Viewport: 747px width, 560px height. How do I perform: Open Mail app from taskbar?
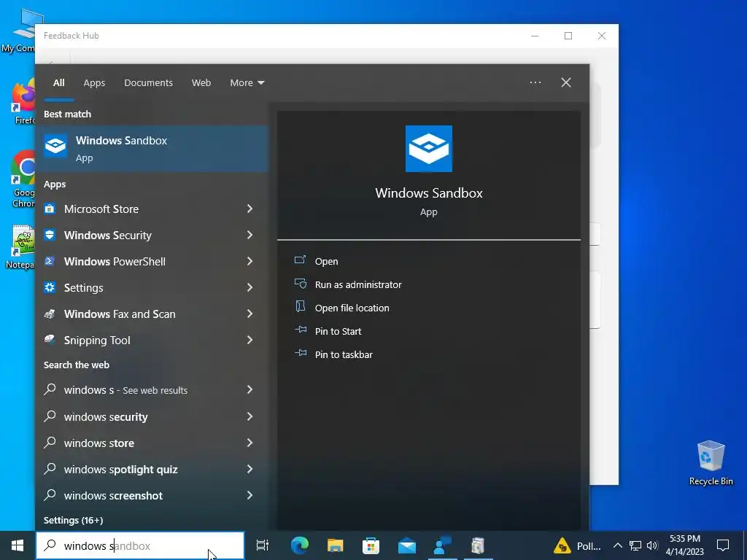pyautogui.click(x=407, y=545)
